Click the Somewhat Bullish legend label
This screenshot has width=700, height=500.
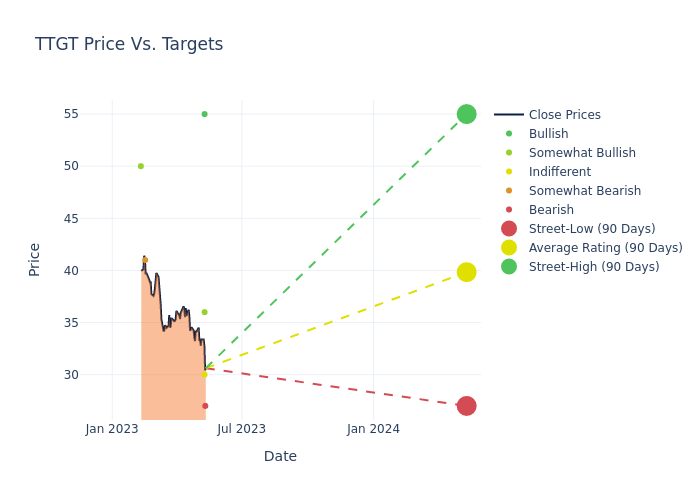[x=582, y=153]
